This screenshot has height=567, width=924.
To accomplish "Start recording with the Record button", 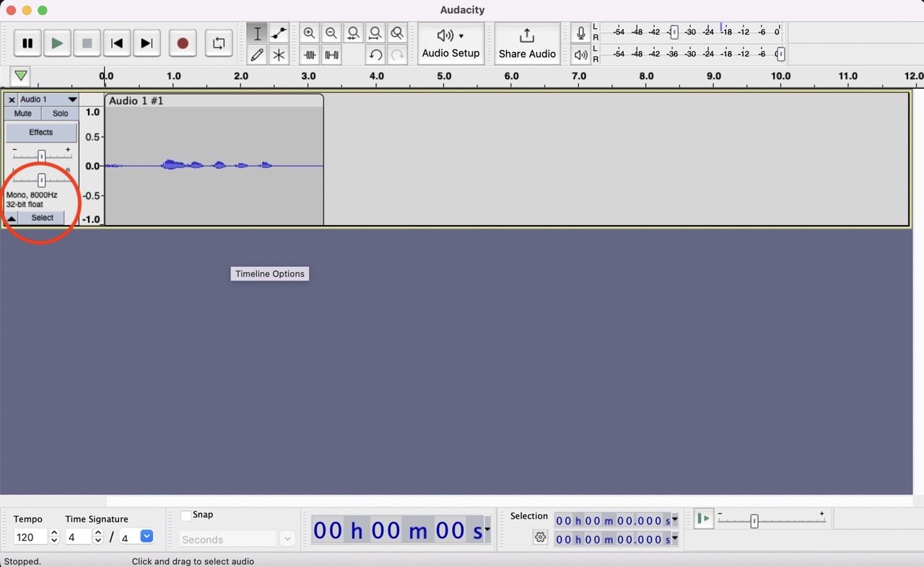I will 183,43.
